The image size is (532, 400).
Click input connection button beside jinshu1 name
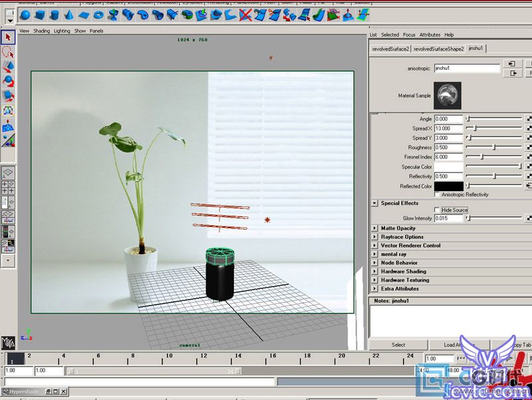click(512, 63)
